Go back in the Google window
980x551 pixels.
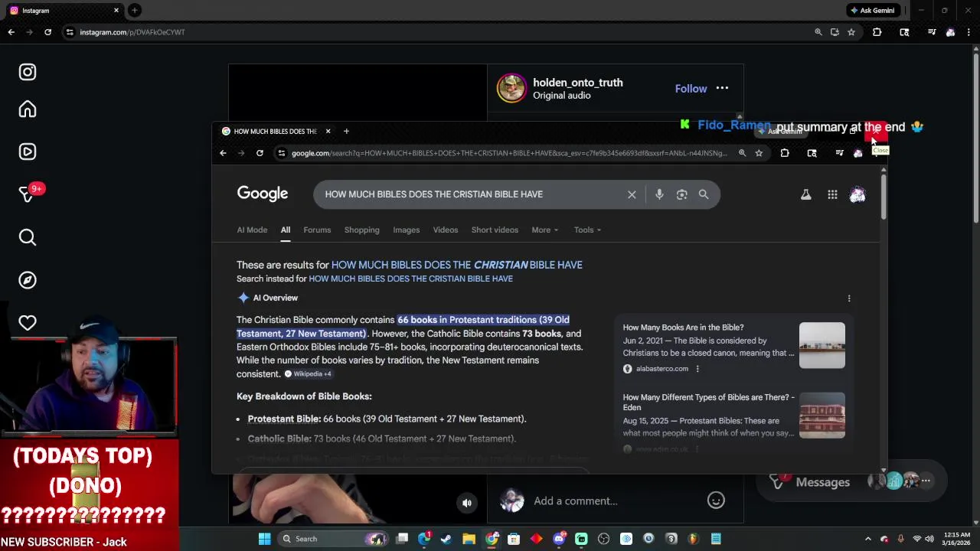223,153
